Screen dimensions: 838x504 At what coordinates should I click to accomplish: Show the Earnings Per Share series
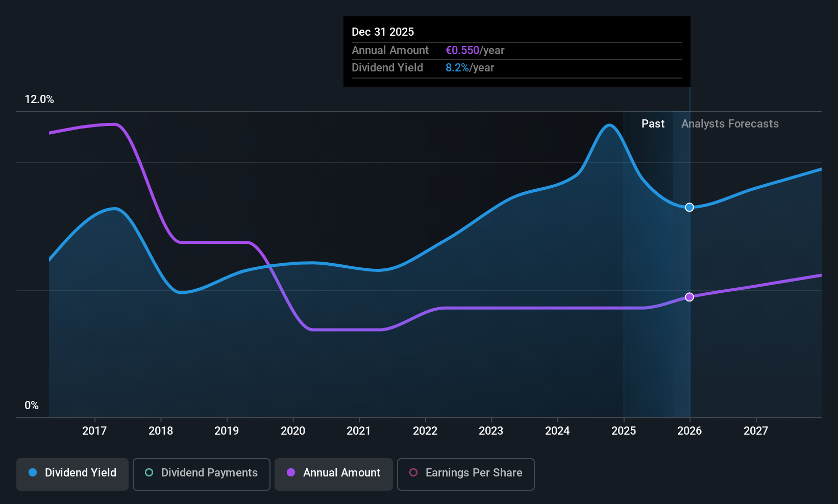465,474
